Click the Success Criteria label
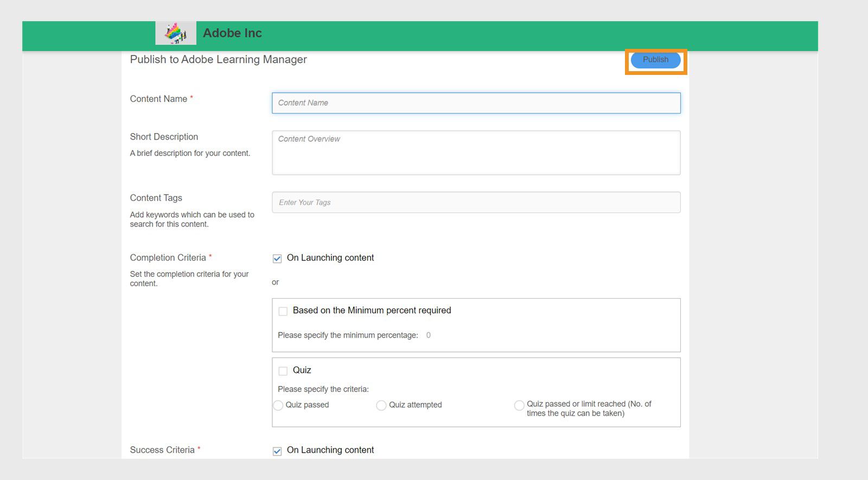Image resolution: width=868 pixels, height=480 pixels. click(x=162, y=450)
